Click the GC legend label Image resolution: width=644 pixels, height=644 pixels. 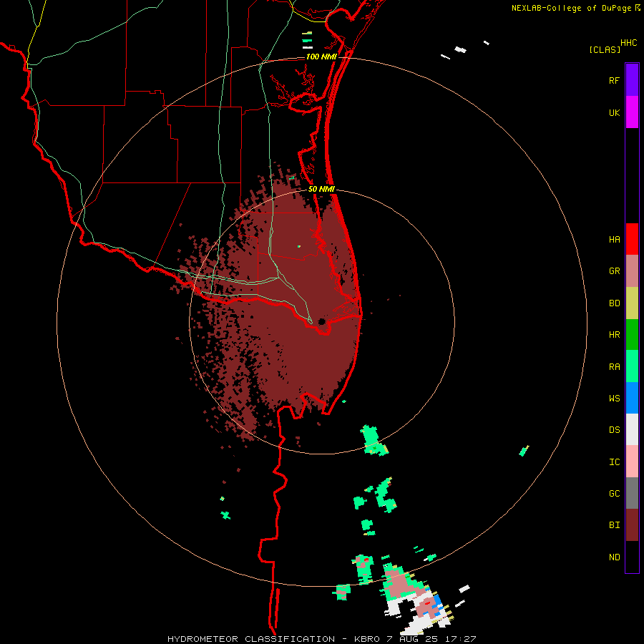point(614,494)
